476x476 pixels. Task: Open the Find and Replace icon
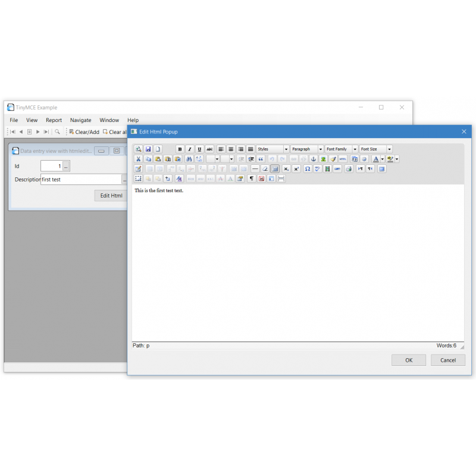(x=198, y=159)
